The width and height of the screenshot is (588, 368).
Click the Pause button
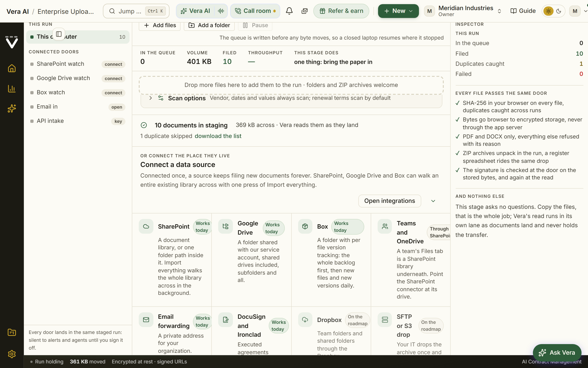pos(255,25)
